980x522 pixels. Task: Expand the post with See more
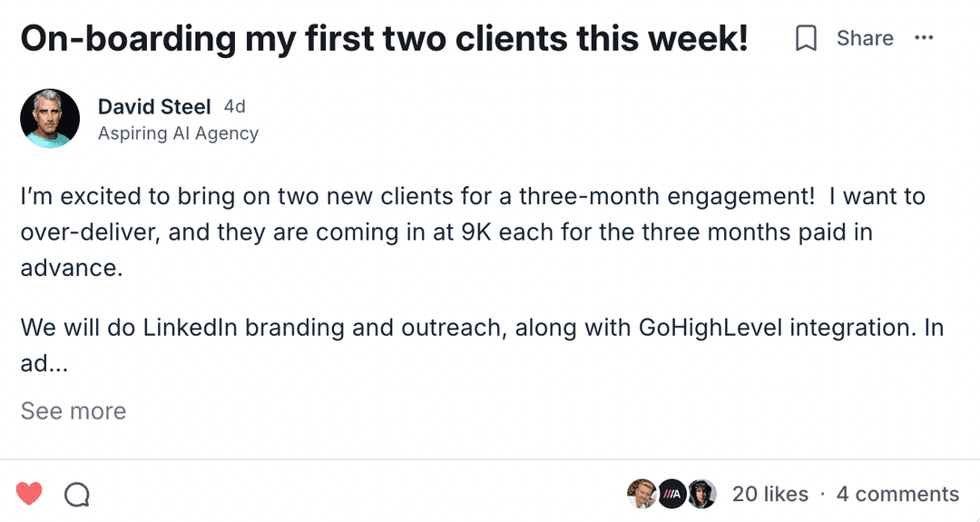tap(73, 410)
